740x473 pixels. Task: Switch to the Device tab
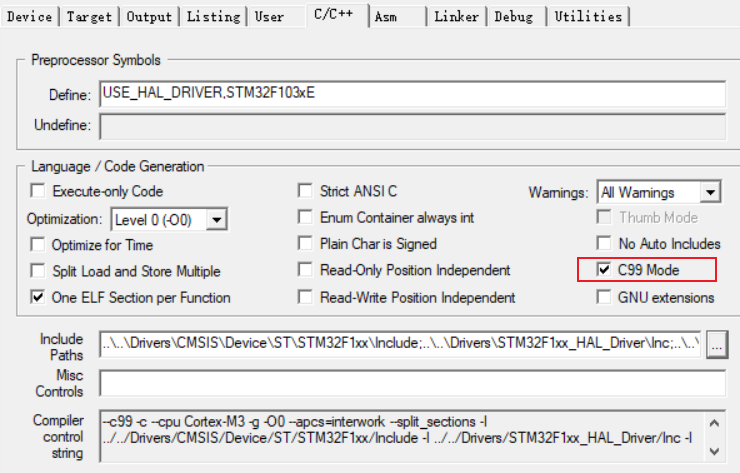tap(29, 16)
